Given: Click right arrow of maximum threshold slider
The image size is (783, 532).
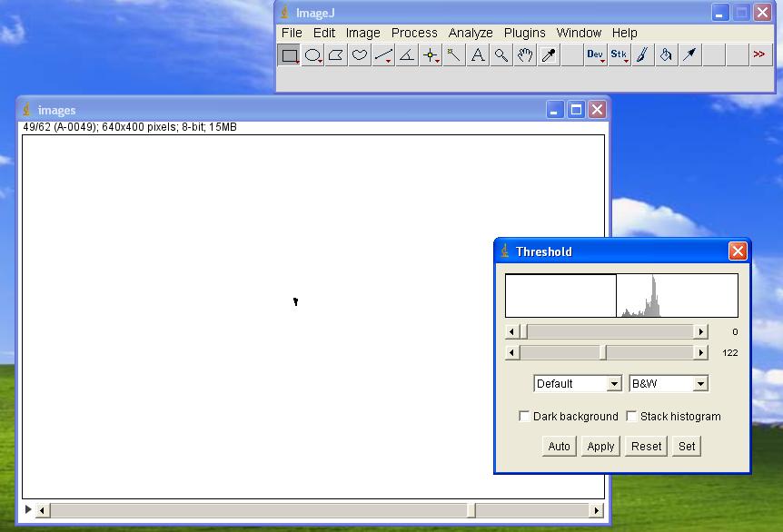Looking at the screenshot, I should pyautogui.click(x=701, y=352).
